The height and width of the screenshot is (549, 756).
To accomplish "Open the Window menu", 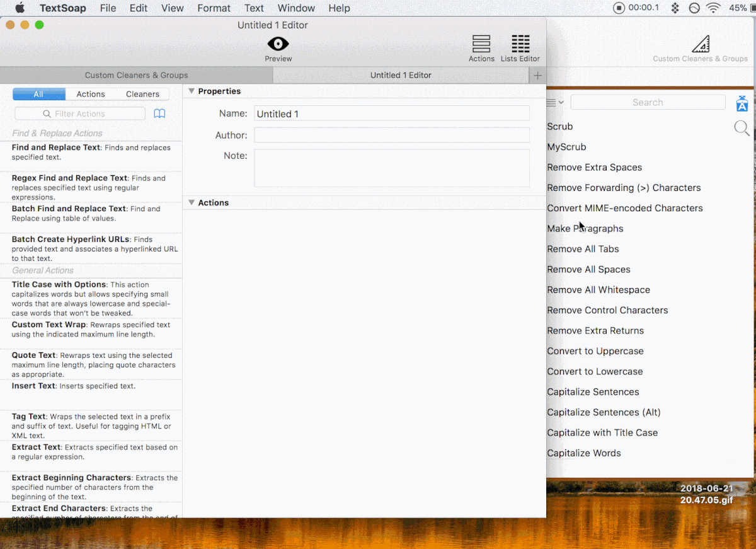I will coord(296,8).
